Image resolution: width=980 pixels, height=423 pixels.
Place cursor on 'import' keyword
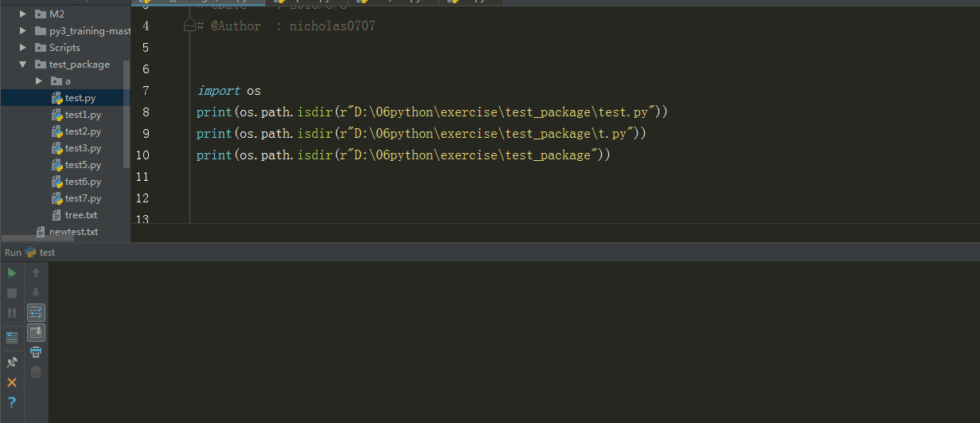tap(218, 91)
